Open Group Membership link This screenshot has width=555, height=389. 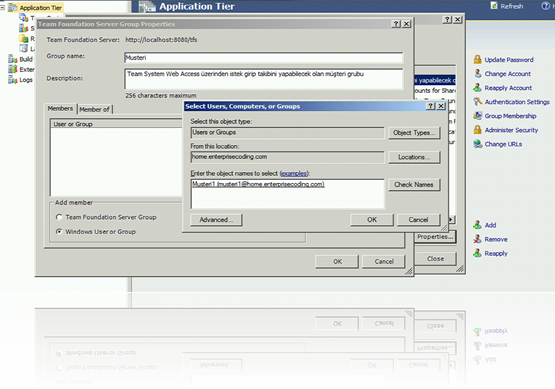tap(510, 116)
